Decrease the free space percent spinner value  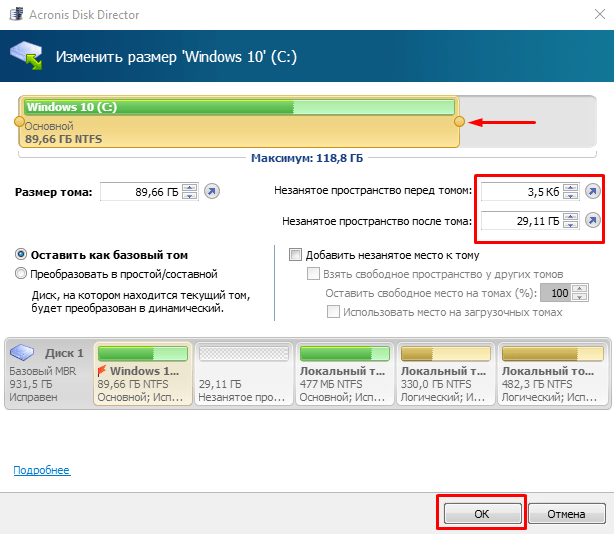[579, 297]
